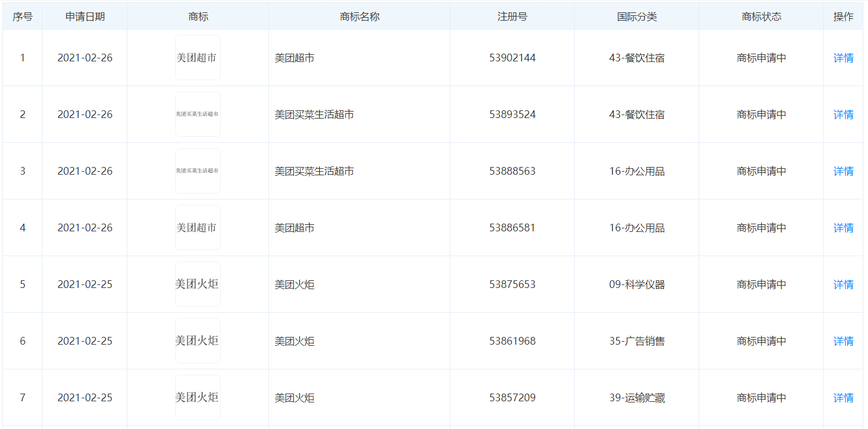Open 详情 link for registration 53888563
Viewport: 868px width, 429px height.
[843, 171]
